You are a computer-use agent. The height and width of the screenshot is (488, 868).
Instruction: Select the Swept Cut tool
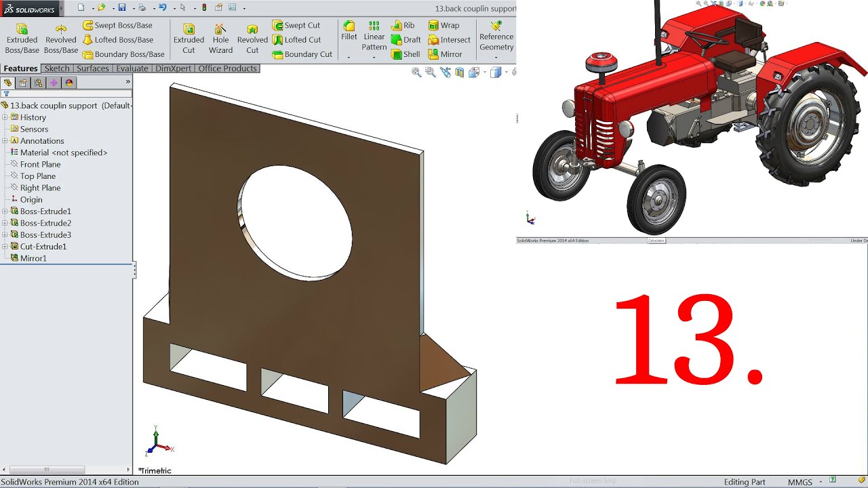(x=296, y=25)
